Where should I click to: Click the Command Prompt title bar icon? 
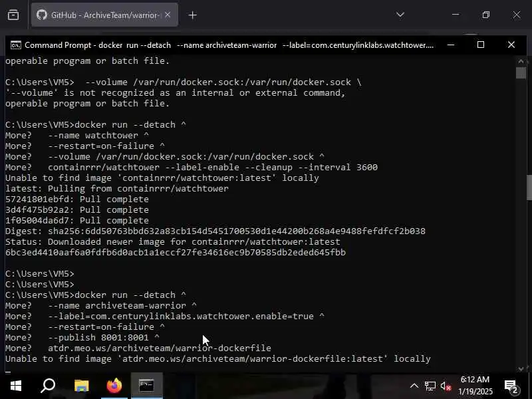[15, 45]
